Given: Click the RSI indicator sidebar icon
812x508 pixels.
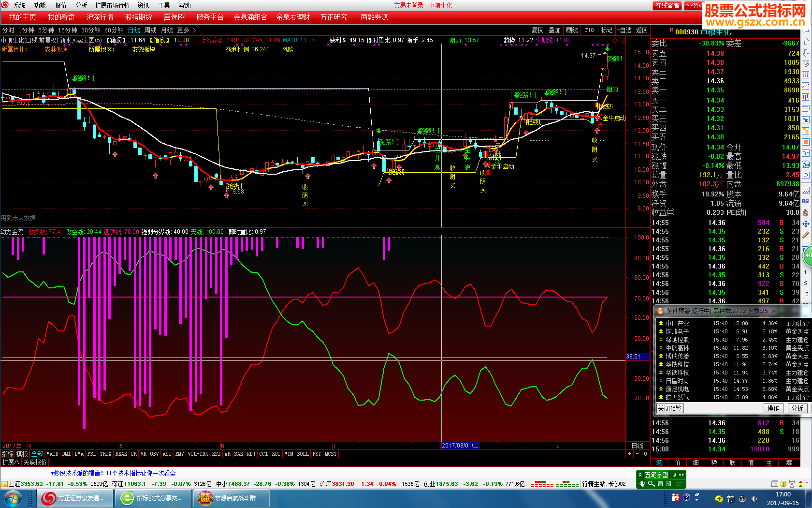Looking at the screenshot, I should point(806,201).
